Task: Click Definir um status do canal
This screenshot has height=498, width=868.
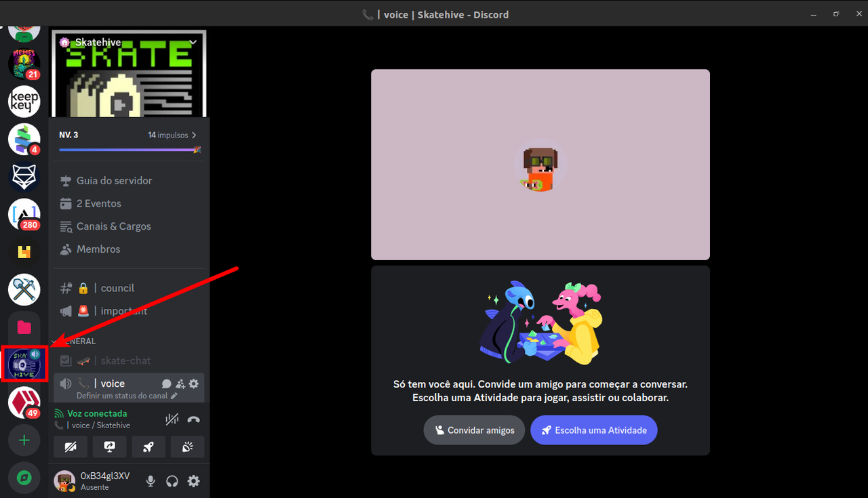Action: [127, 396]
